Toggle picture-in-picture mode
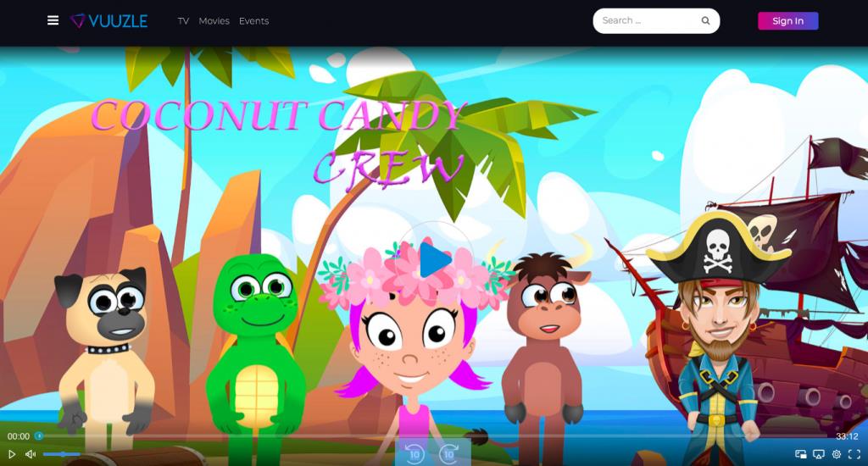 pyautogui.click(x=801, y=454)
